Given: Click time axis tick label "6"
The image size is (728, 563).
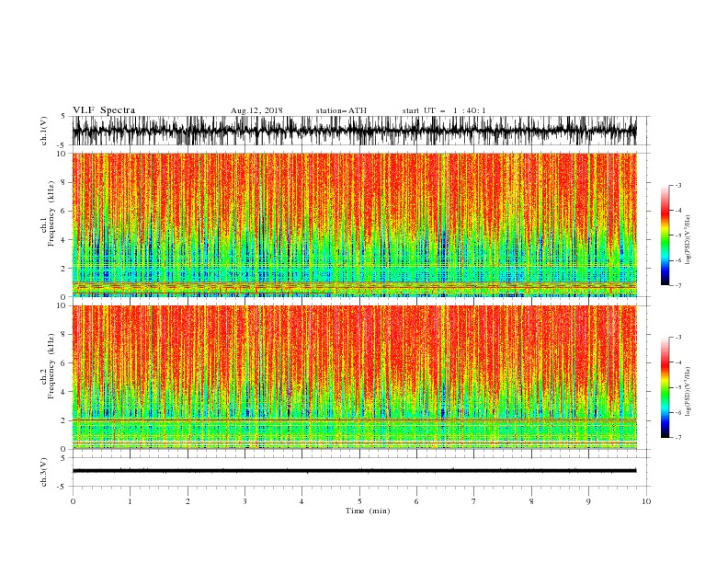Looking at the screenshot, I should click(x=416, y=501).
